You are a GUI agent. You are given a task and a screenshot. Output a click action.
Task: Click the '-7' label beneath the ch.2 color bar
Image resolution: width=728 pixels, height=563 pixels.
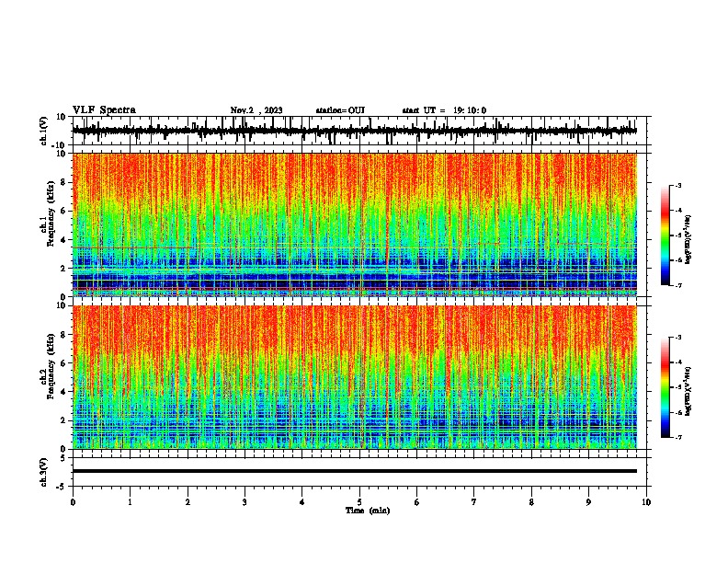[677, 437]
